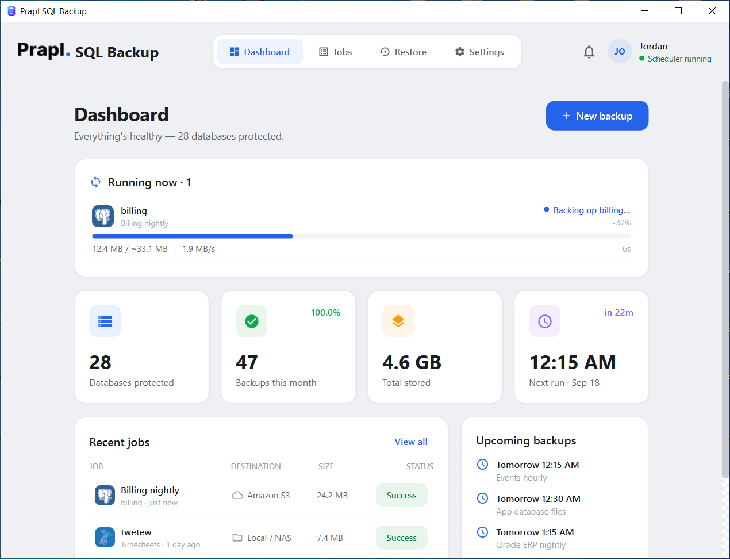Click the JOB column header
The image size is (730, 560).
[x=96, y=466]
